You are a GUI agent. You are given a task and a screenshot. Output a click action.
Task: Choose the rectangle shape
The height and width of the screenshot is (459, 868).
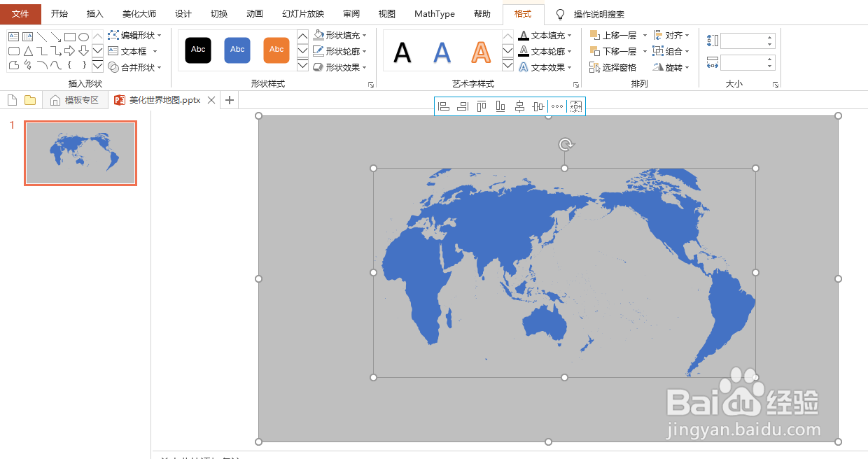[70, 36]
